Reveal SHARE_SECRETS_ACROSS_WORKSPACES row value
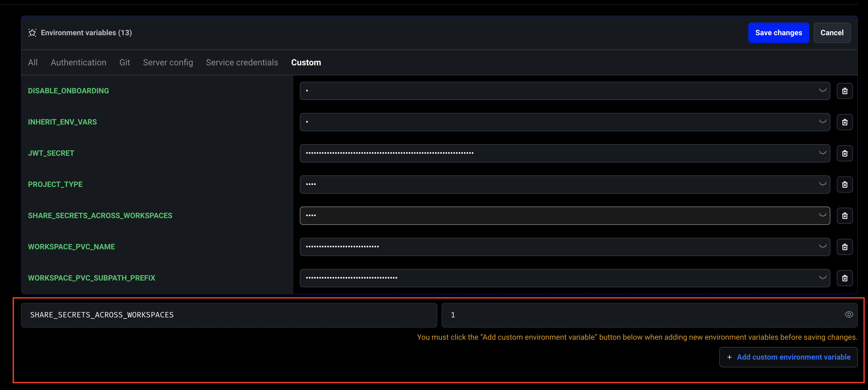The height and width of the screenshot is (390, 868). coord(823,215)
